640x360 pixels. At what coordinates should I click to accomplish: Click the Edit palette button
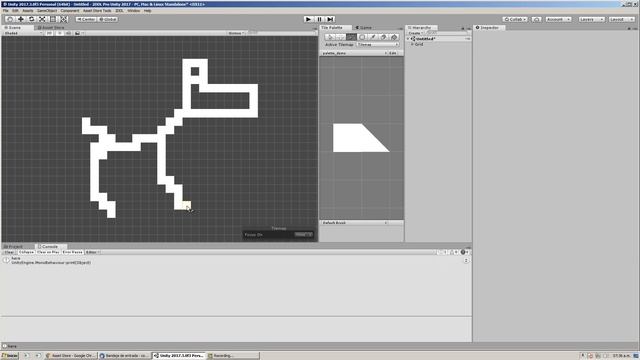(393, 53)
